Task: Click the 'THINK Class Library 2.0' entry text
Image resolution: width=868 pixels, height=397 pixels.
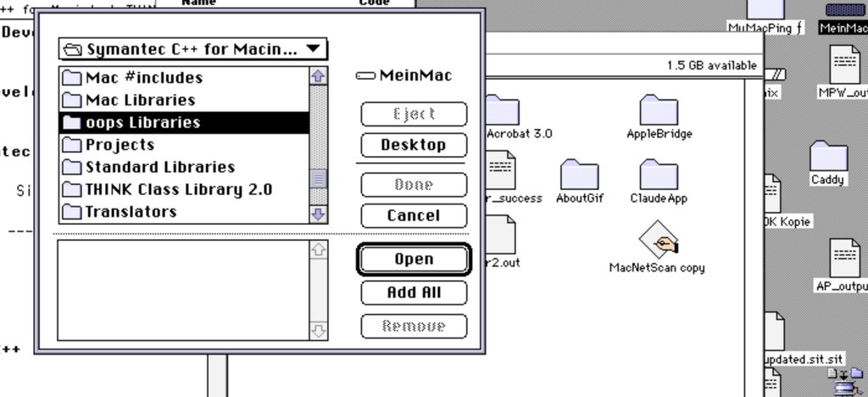Action: pos(178,190)
